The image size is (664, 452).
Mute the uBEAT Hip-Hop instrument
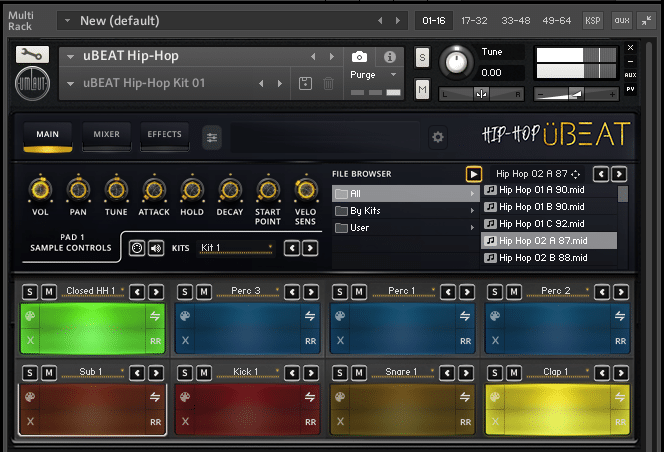coord(422,89)
